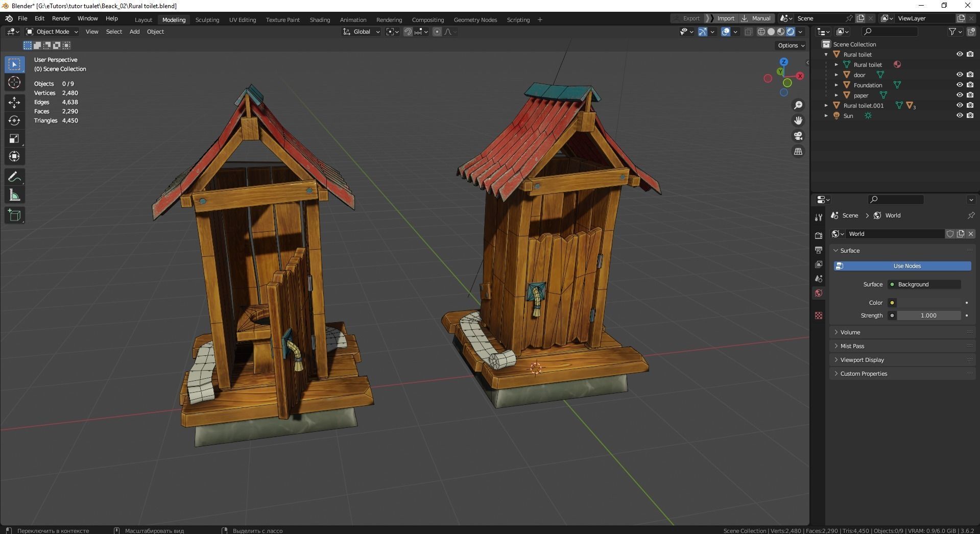Toggle proportional editing button

437,32
